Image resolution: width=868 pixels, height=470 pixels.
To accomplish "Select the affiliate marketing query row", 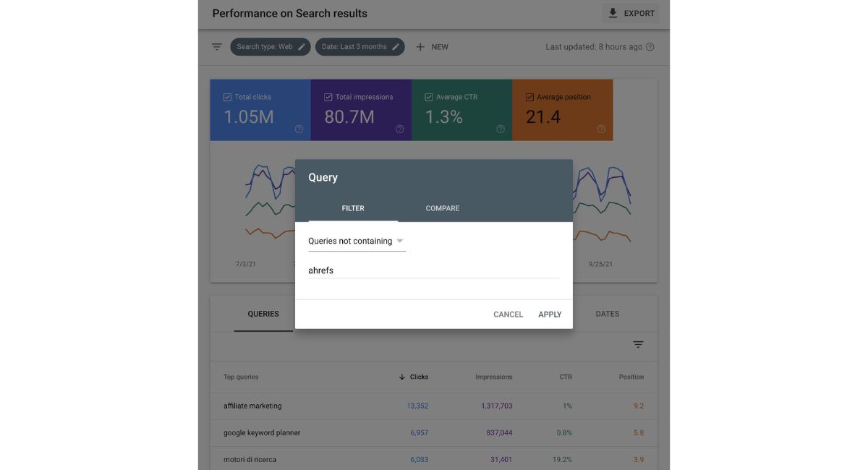I will [x=434, y=406].
